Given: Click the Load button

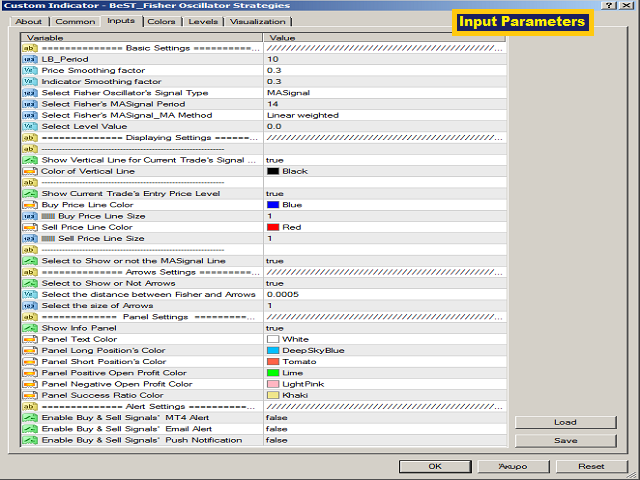Looking at the screenshot, I should pyautogui.click(x=565, y=422).
